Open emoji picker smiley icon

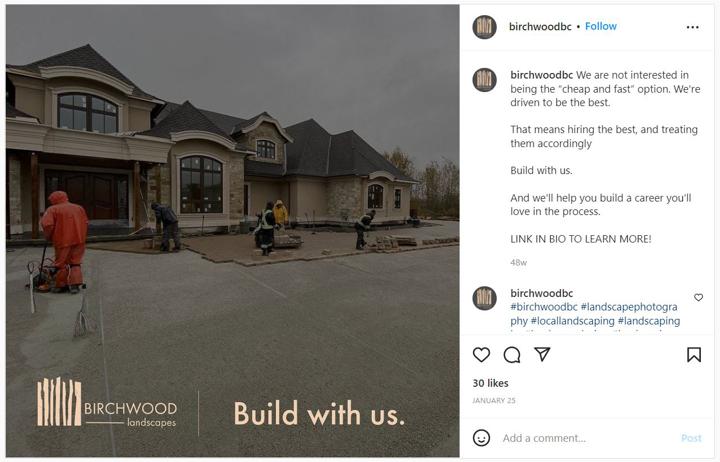click(x=481, y=438)
